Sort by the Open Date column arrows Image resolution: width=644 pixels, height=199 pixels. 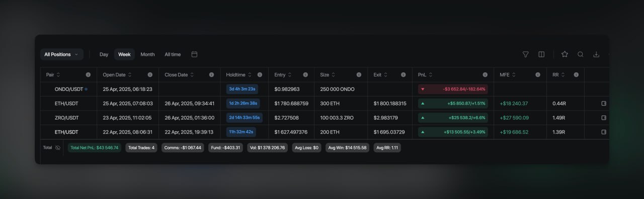130,75
